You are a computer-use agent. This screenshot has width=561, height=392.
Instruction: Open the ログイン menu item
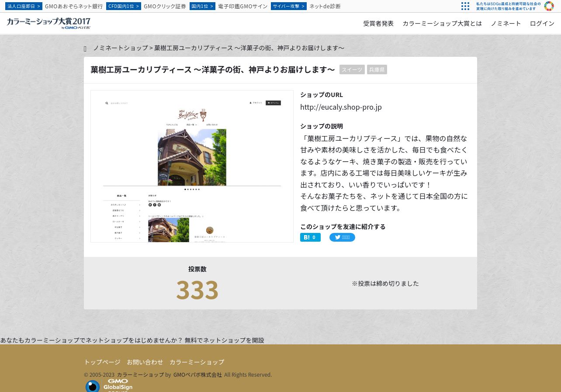542,24
